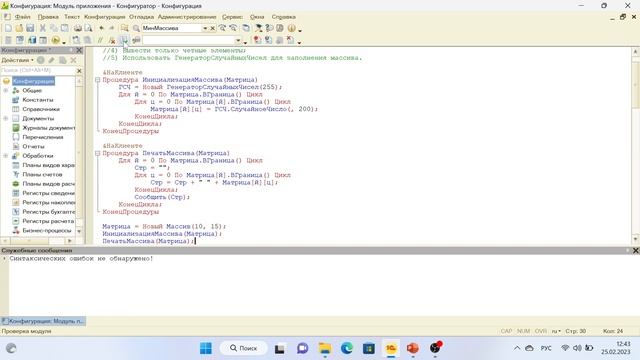Clear the tree search field with its X
The width and height of the screenshot is (640, 360).
point(79,71)
